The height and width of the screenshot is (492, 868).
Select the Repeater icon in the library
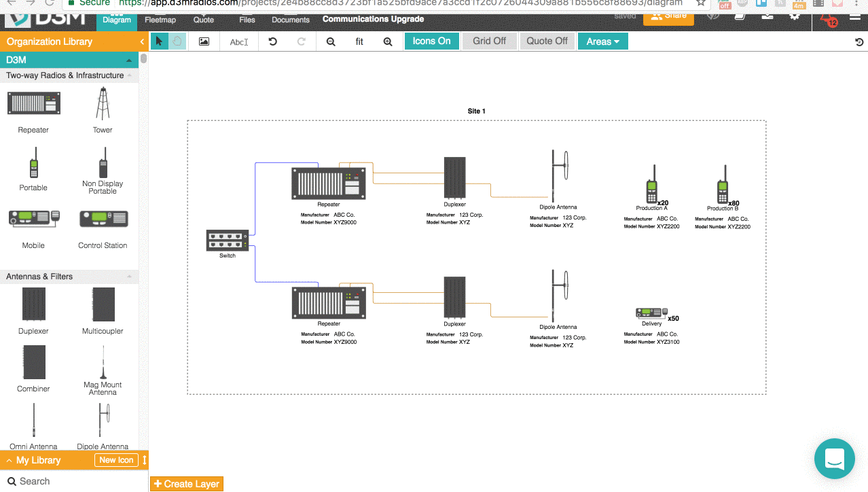[33, 103]
